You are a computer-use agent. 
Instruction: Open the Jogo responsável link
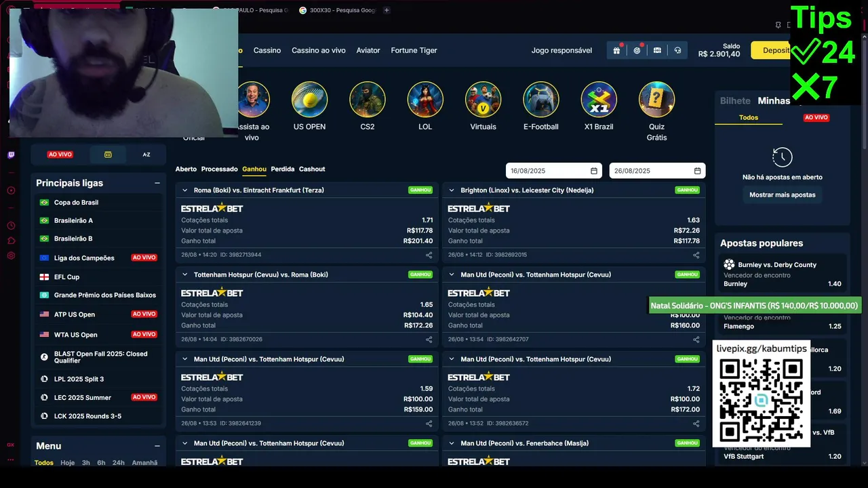coord(561,50)
